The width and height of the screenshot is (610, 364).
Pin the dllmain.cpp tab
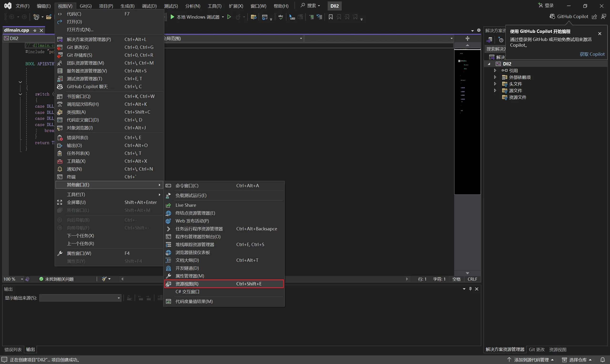click(x=35, y=30)
